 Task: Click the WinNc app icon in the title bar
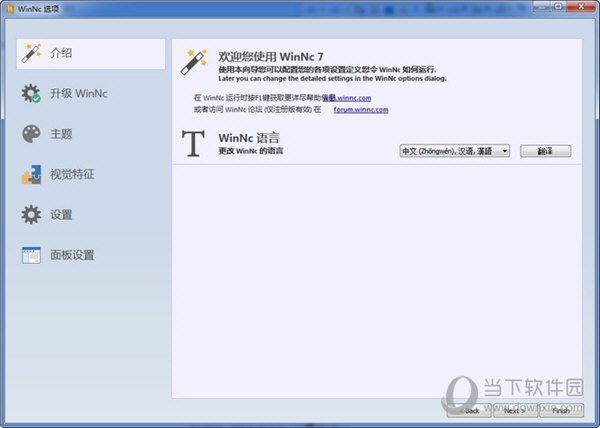pos(10,8)
